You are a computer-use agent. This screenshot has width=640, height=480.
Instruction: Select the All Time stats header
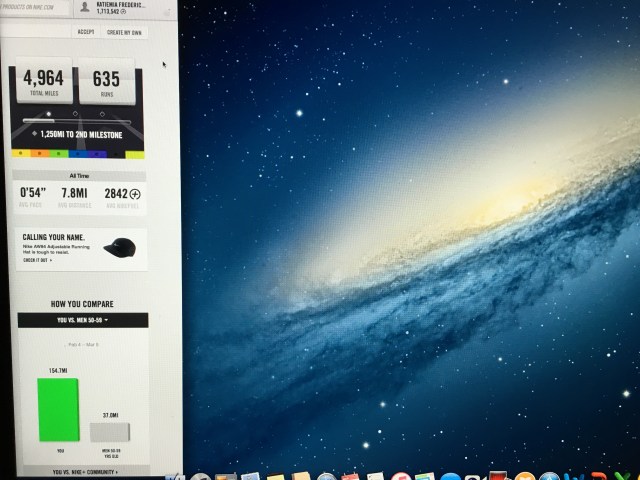pos(80,174)
